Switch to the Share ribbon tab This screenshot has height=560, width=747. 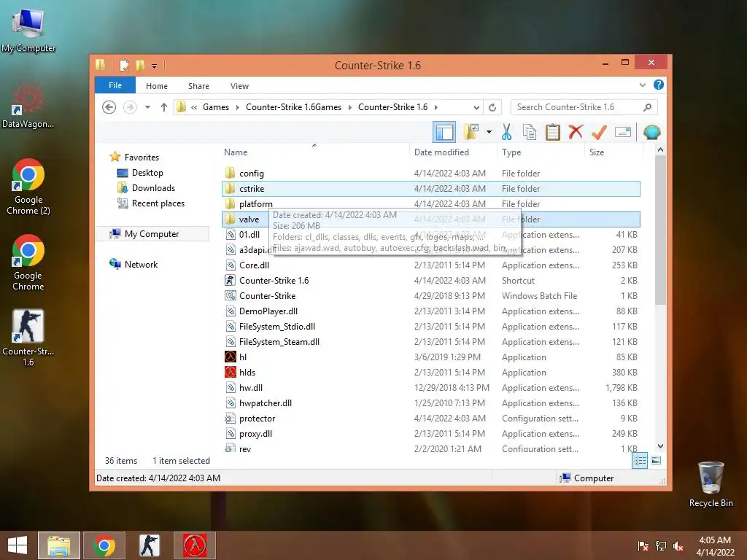(x=198, y=86)
